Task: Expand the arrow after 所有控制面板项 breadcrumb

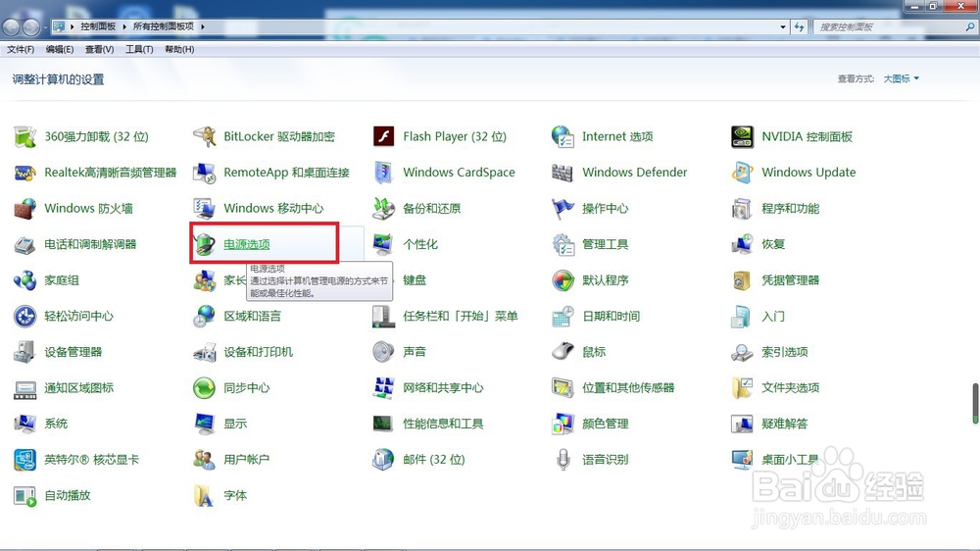Action: click(x=203, y=26)
